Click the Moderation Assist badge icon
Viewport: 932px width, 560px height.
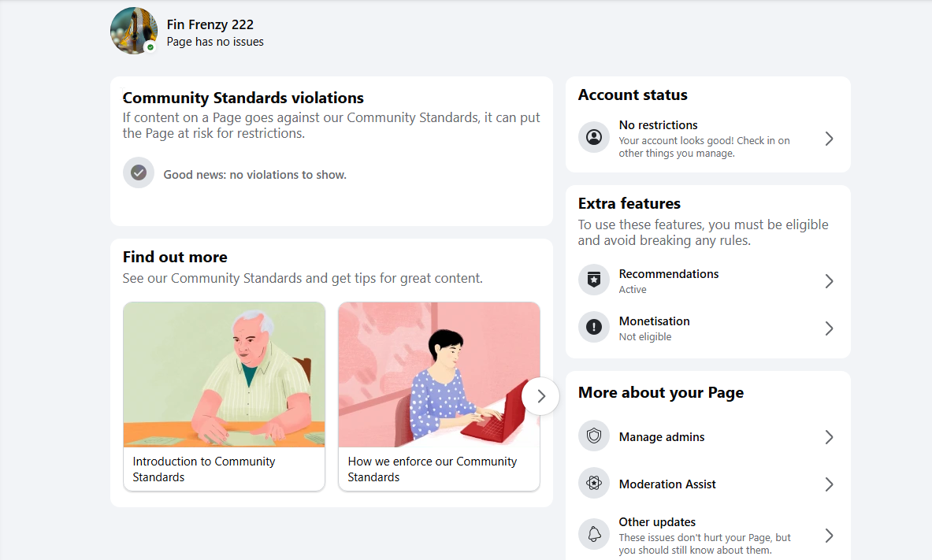tap(594, 484)
